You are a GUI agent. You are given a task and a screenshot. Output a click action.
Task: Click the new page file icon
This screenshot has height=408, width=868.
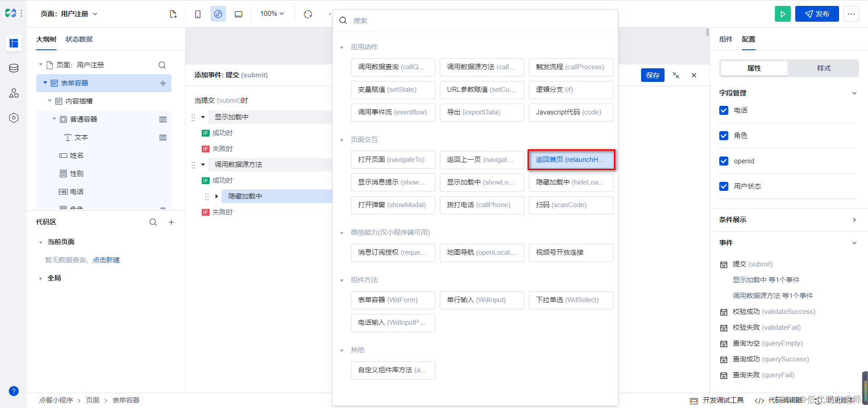click(x=173, y=14)
